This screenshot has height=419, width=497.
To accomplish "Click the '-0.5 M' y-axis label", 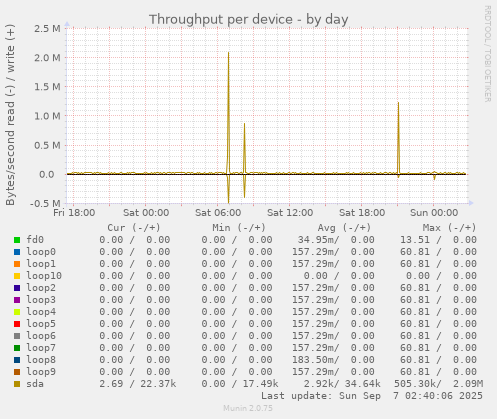I will click(x=45, y=203).
